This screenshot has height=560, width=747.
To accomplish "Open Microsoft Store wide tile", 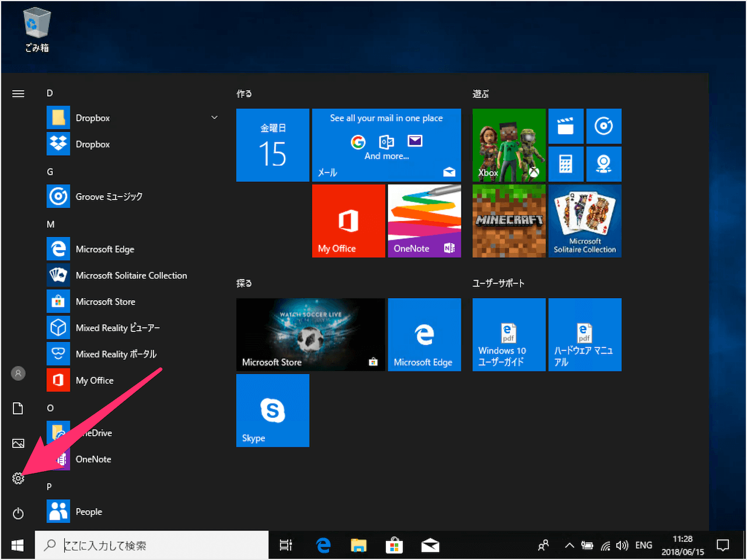I will [310, 335].
